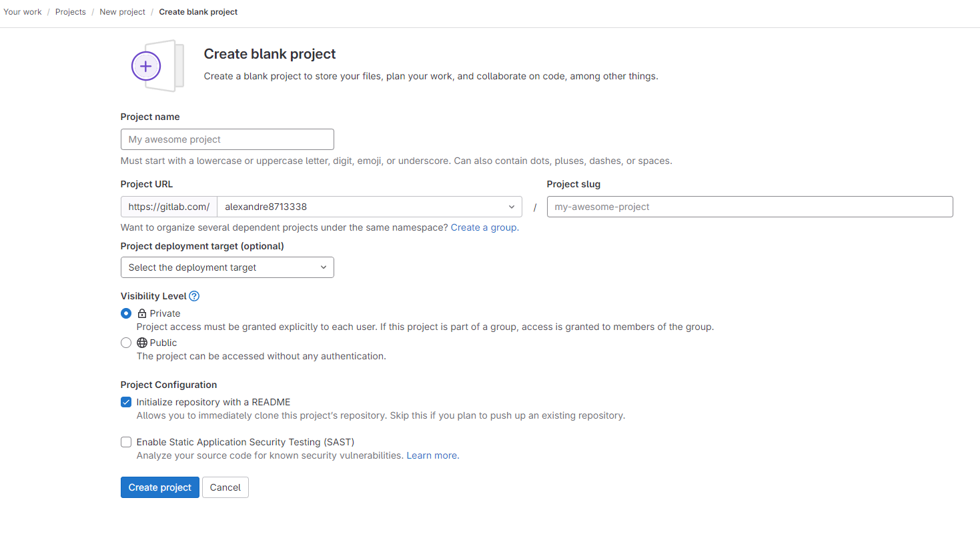Navigate back to New project breadcrumb

122,12
